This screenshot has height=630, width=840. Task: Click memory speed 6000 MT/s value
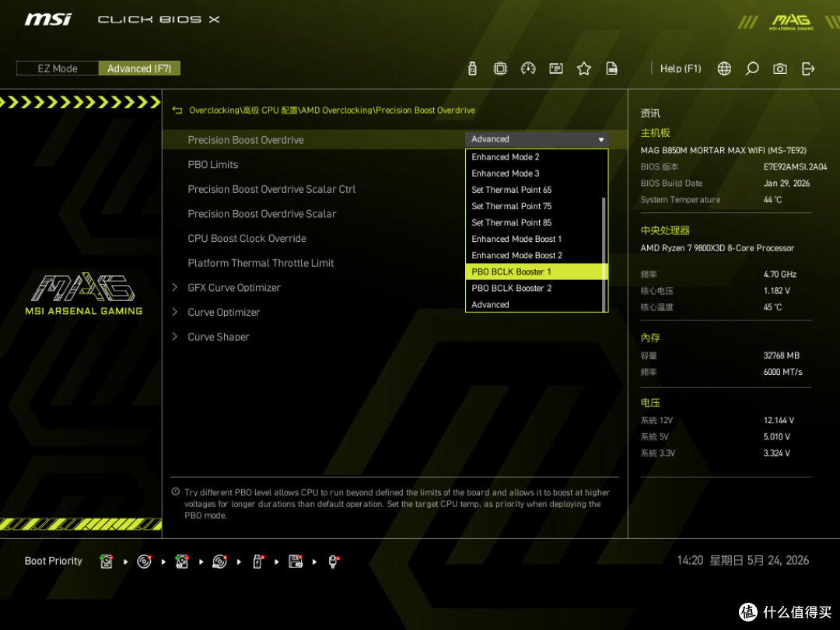coord(782,372)
